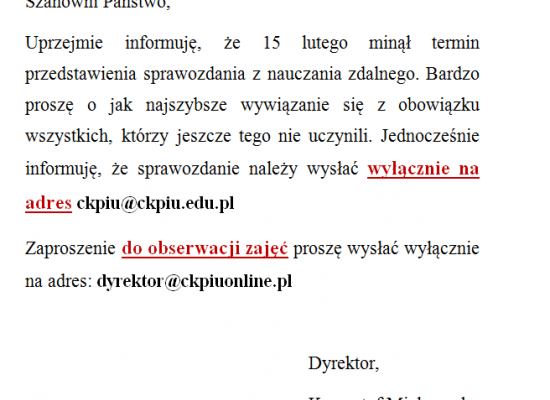The width and height of the screenshot is (550, 400).
Task: Click the red 'do obserwacji zajęć' phrase
Action: [x=205, y=249]
